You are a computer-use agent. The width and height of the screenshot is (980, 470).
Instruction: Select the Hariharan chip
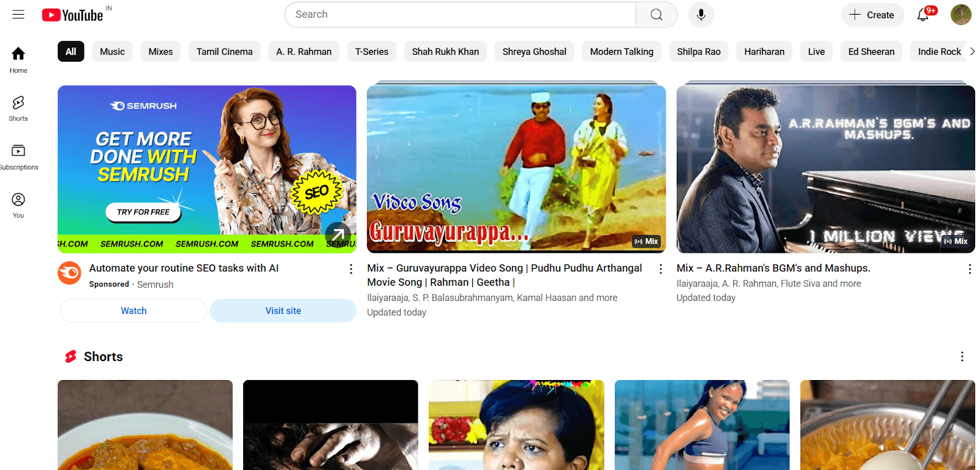point(764,51)
